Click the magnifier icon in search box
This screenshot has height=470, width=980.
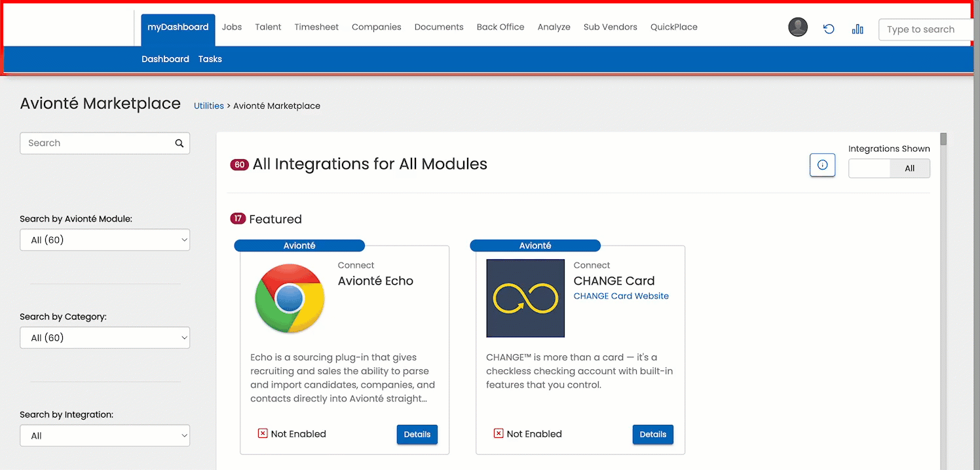click(x=179, y=143)
